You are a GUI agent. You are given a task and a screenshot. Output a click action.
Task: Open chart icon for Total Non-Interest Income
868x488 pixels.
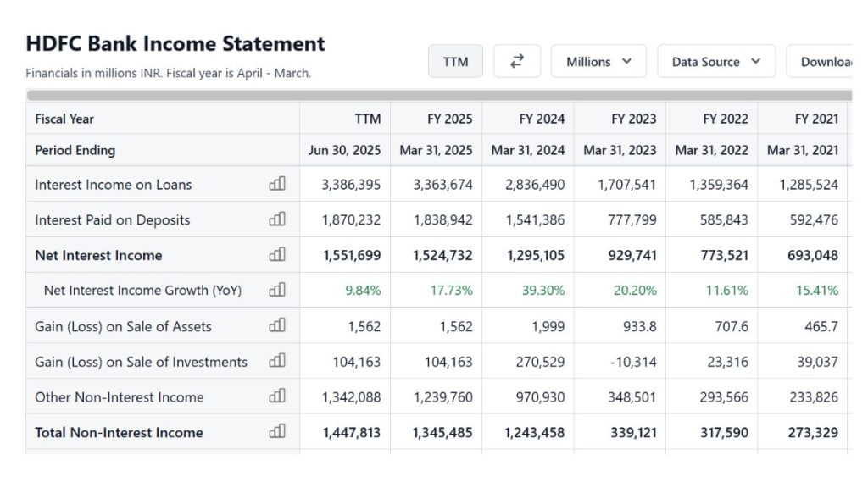click(x=277, y=431)
